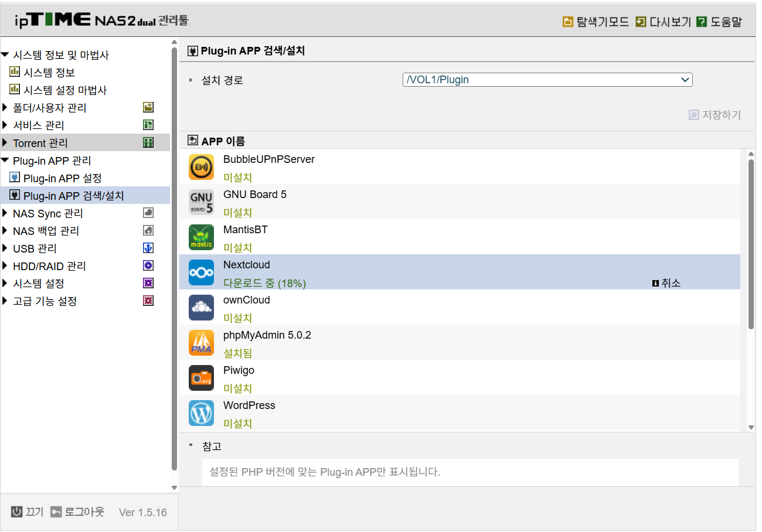Click the 로그아웃 button
The image size is (762, 532).
click(77, 511)
